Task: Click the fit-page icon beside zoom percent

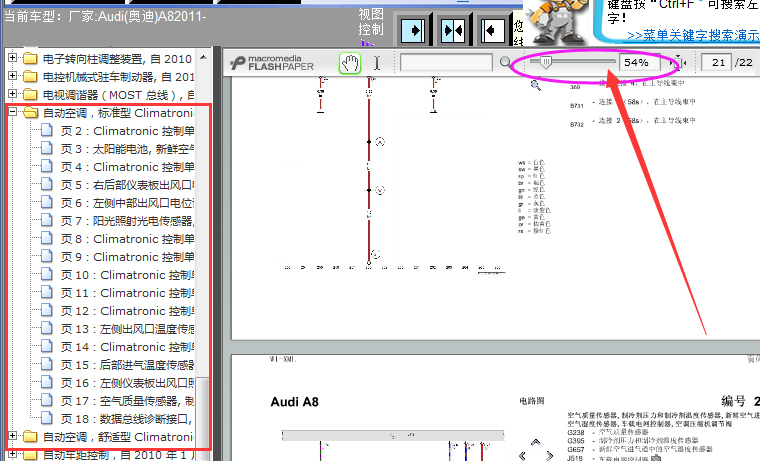Action: pyautogui.click(x=678, y=62)
